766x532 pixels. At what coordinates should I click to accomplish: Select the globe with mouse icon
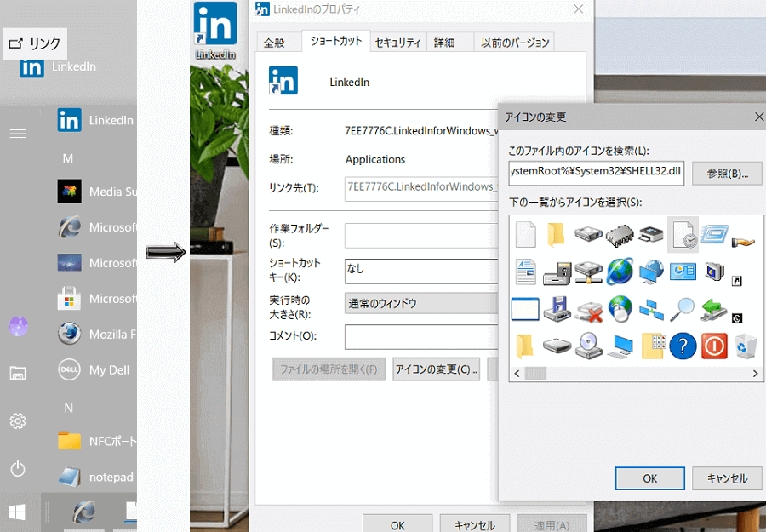620,309
